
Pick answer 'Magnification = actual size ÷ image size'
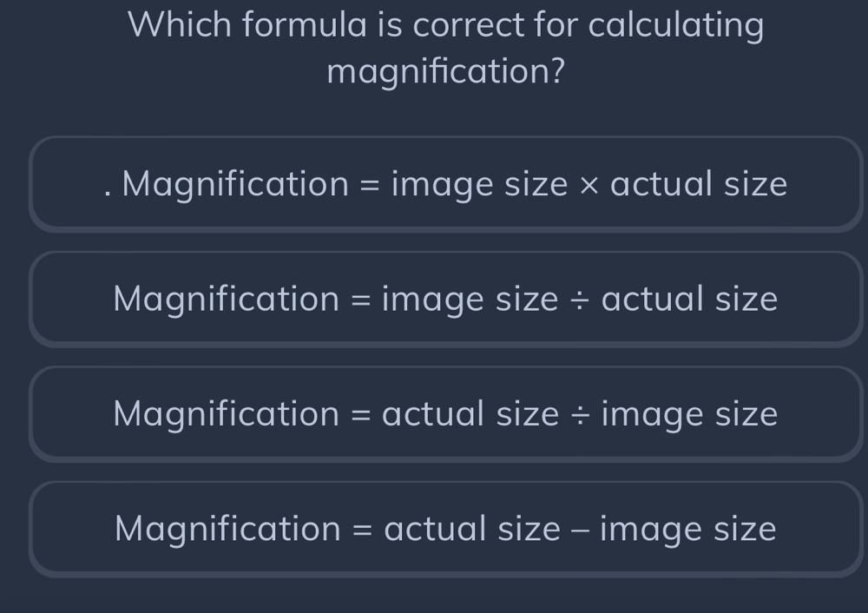click(x=444, y=413)
